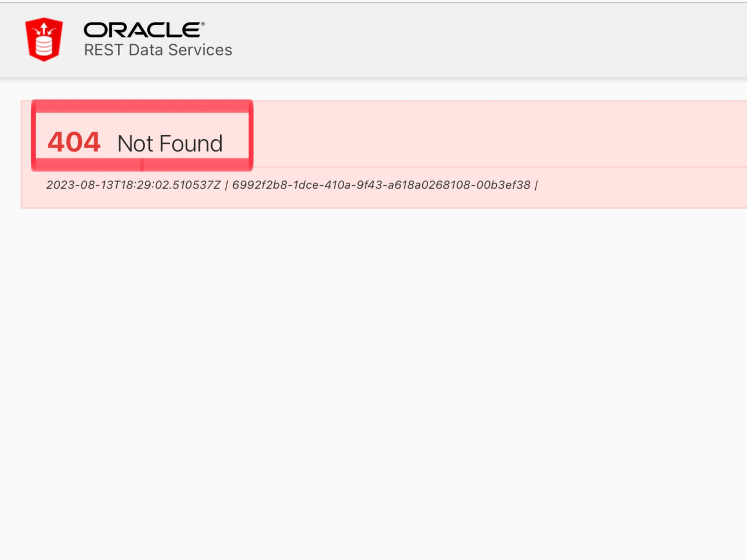Click the timestamp 2023-08-13T18:29:02.510537Z
This screenshot has width=747, height=560.
click(133, 185)
